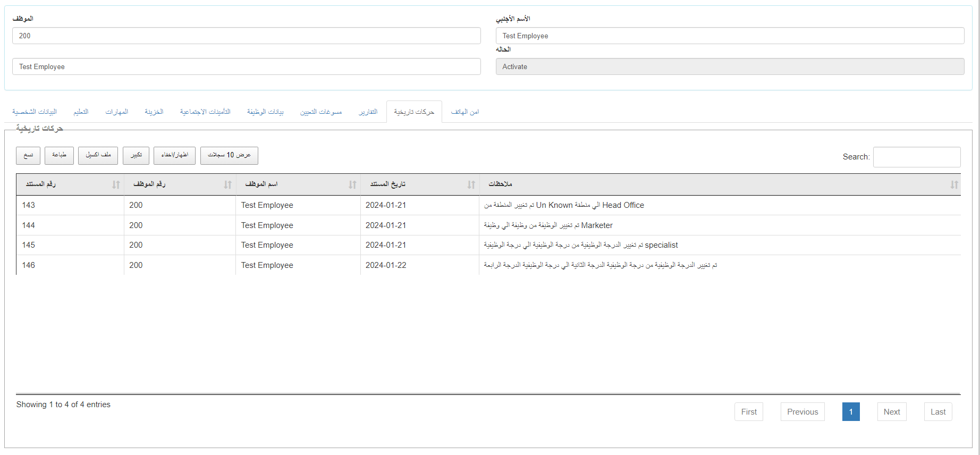Focus the employee number field showing 200

click(x=246, y=36)
